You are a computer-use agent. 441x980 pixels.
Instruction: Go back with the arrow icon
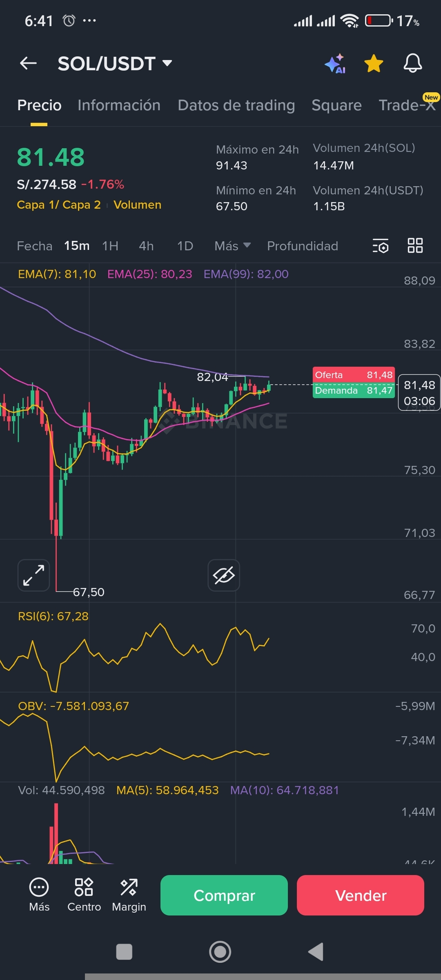point(28,63)
